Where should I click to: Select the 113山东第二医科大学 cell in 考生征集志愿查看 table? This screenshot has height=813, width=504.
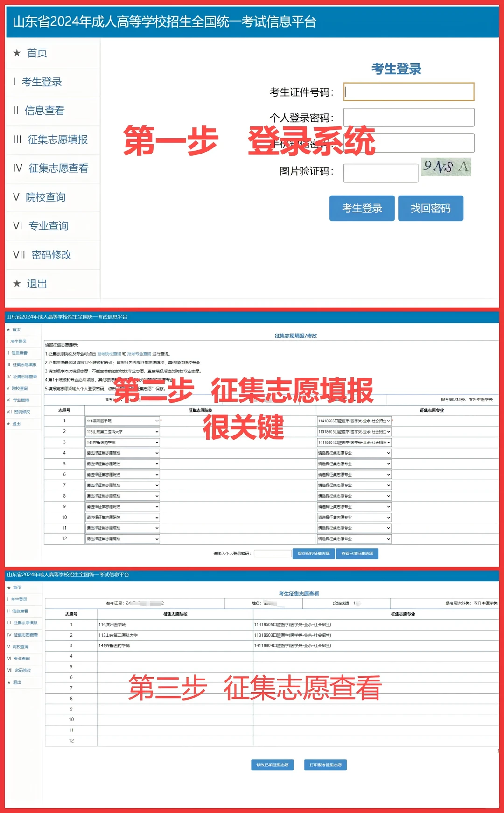[x=175, y=635]
